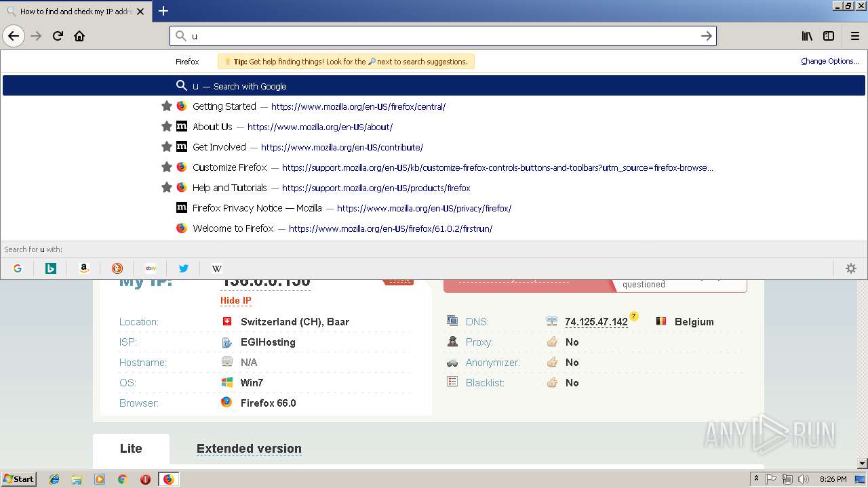This screenshot has width=868, height=488.
Task: Click the search tip message
Action: click(346, 62)
